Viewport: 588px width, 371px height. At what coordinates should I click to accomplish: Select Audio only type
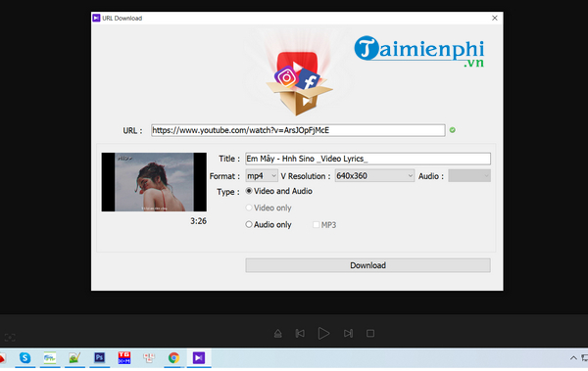[x=269, y=224]
